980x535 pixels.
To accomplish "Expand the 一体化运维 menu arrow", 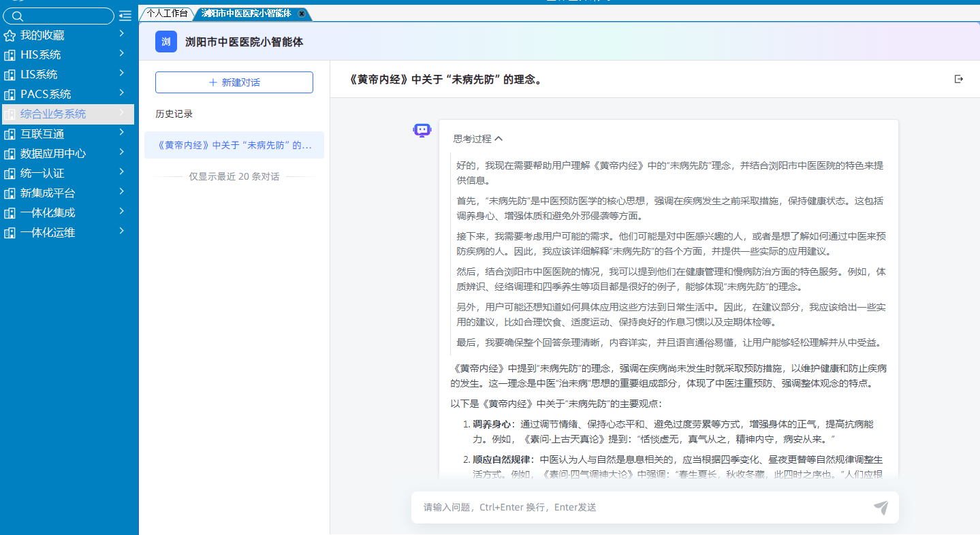I will (121, 231).
